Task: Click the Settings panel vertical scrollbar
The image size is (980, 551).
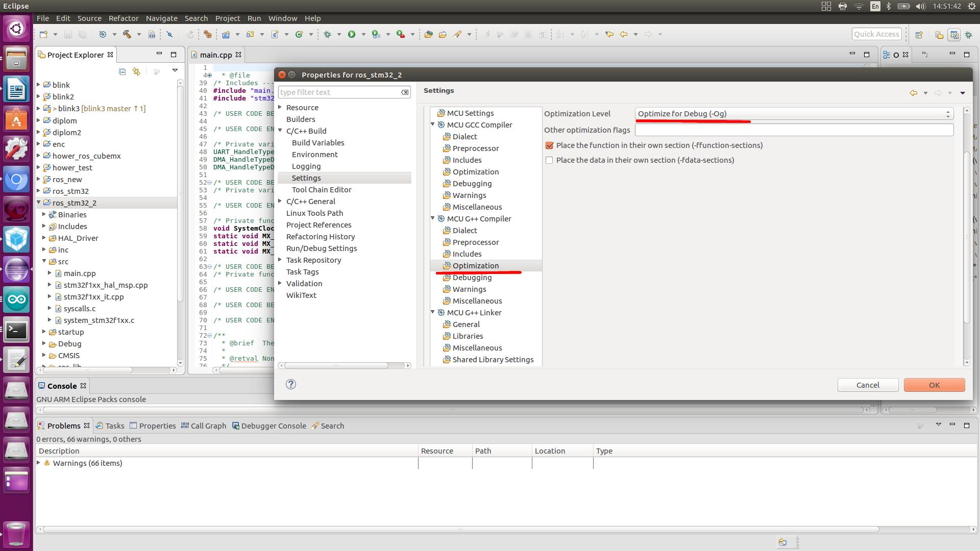Action: (966, 236)
